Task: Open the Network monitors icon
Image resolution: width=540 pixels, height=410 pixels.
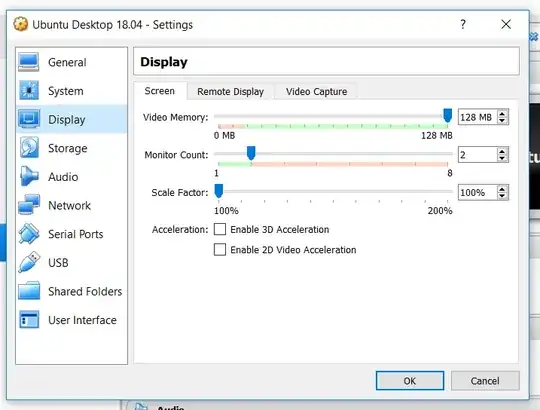Action: click(x=29, y=205)
